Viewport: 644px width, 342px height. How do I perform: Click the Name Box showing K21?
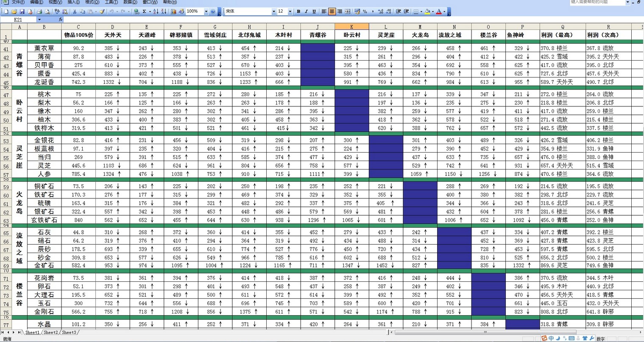pos(19,19)
